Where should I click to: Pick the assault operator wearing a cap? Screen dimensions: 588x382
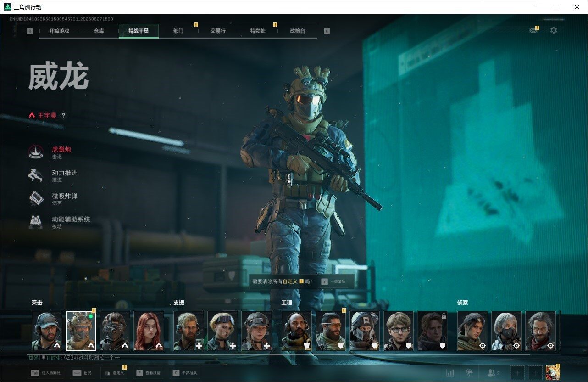click(47, 331)
